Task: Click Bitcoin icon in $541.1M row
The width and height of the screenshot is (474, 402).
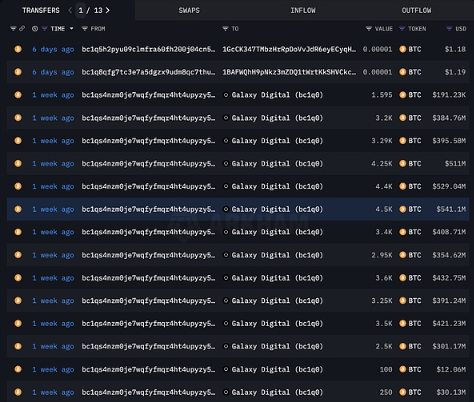Action: [18, 209]
